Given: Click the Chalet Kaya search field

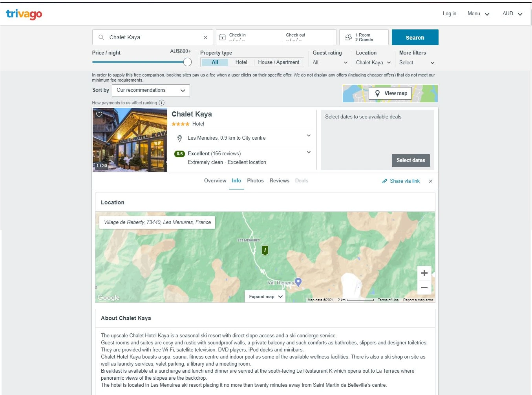Looking at the screenshot, I should [x=153, y=37].
